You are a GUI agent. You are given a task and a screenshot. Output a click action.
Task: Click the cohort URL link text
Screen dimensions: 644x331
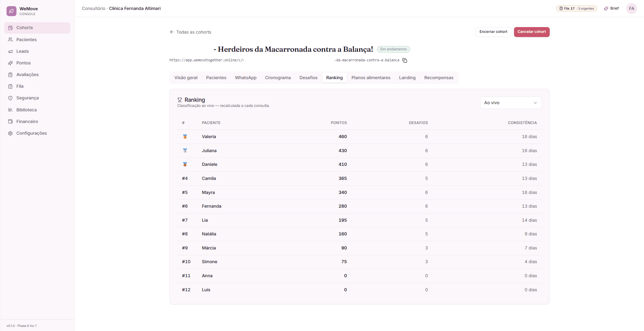pyautogui.click(x=284, y=60)
